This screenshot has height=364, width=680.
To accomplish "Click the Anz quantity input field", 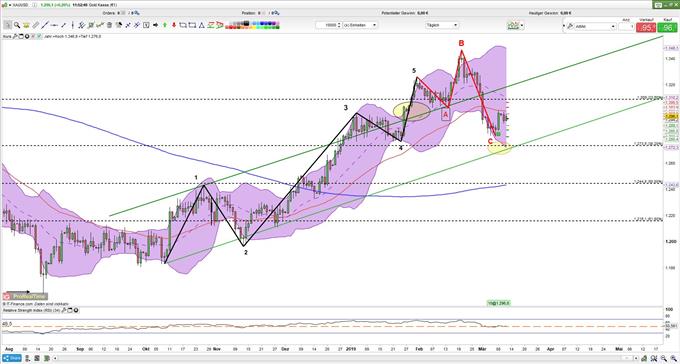I will (625, 26).
